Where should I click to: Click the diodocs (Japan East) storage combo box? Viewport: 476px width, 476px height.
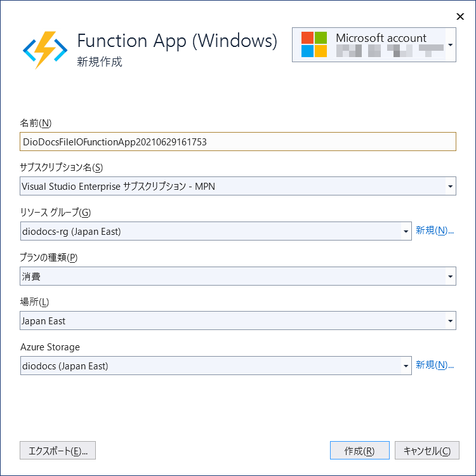click(216, 366)
